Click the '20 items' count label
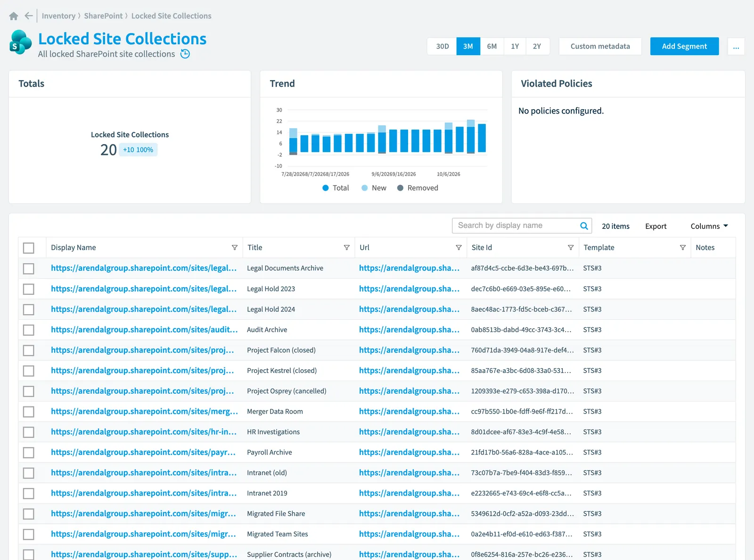 615,226
